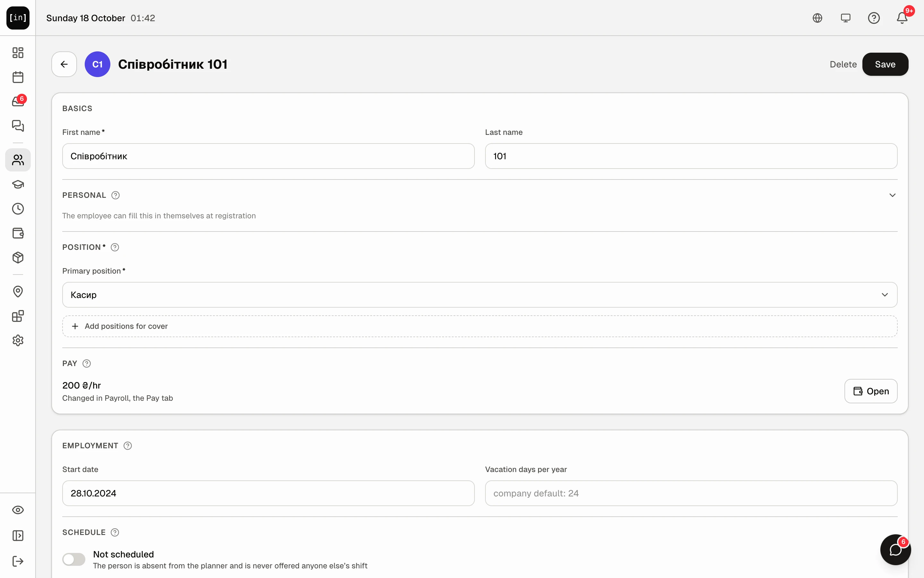Click the eye preview icon in sidebar
Screen dimensions: 924x578
(18, 510)
